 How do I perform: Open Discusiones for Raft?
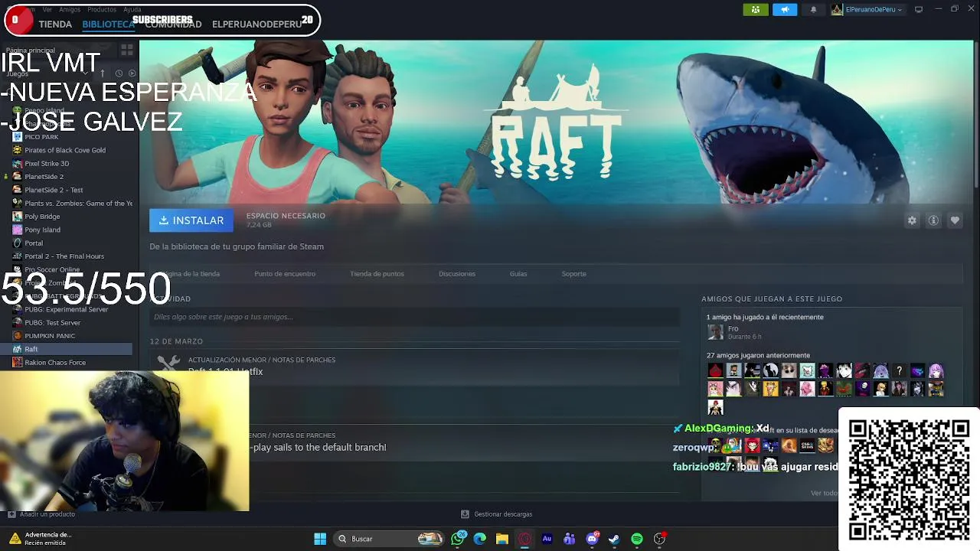coord(457,273)
